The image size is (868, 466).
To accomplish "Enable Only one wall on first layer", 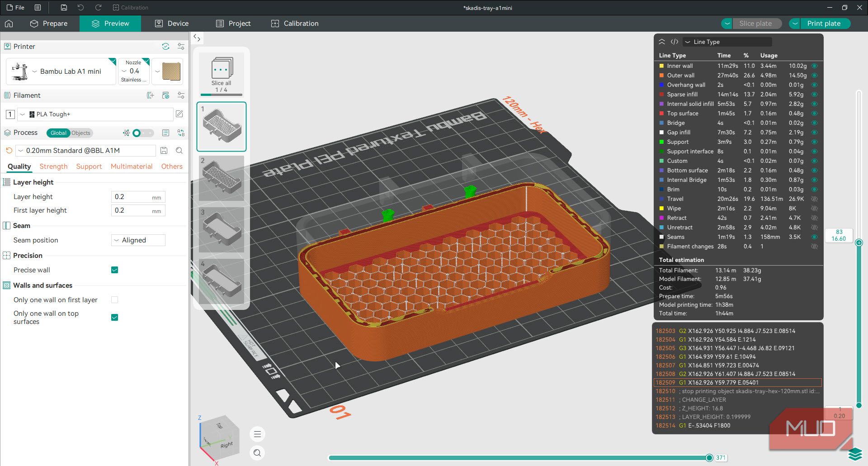I will point(115,300).
